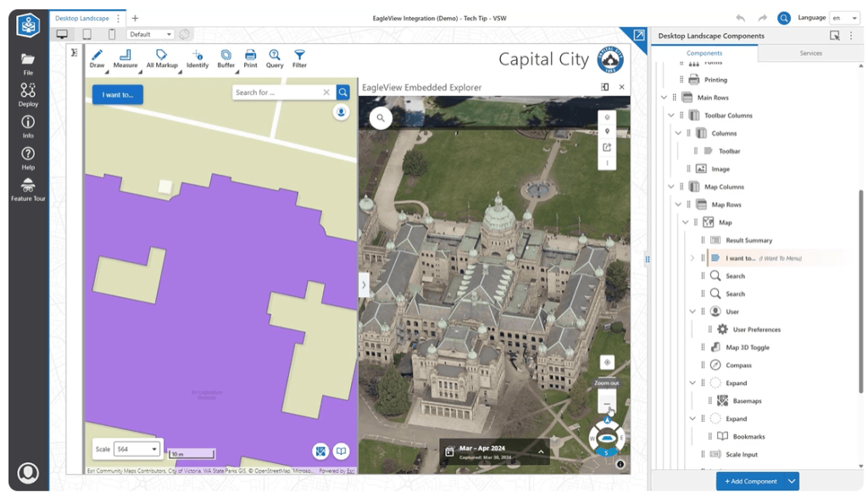Image resolution: width=868 pixels, height=498 pixels.
Task: Collapse the User tree node
Action: tap(692, 311)
